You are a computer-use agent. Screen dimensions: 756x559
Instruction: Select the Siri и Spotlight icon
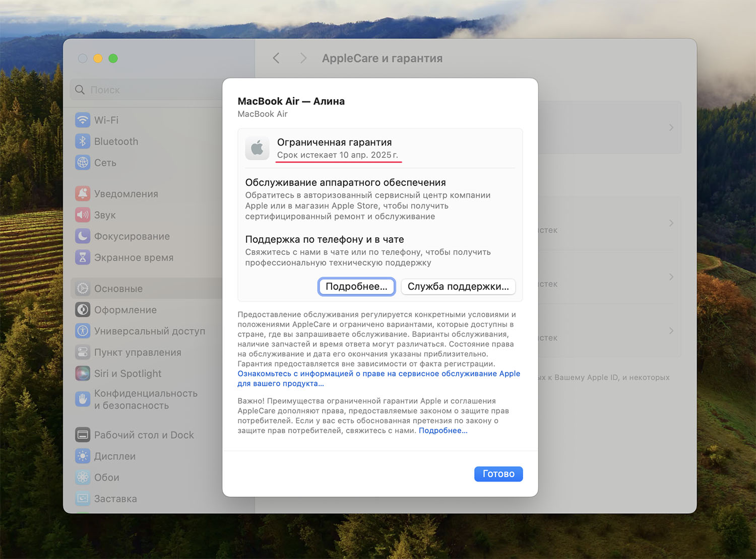[83, 373]
